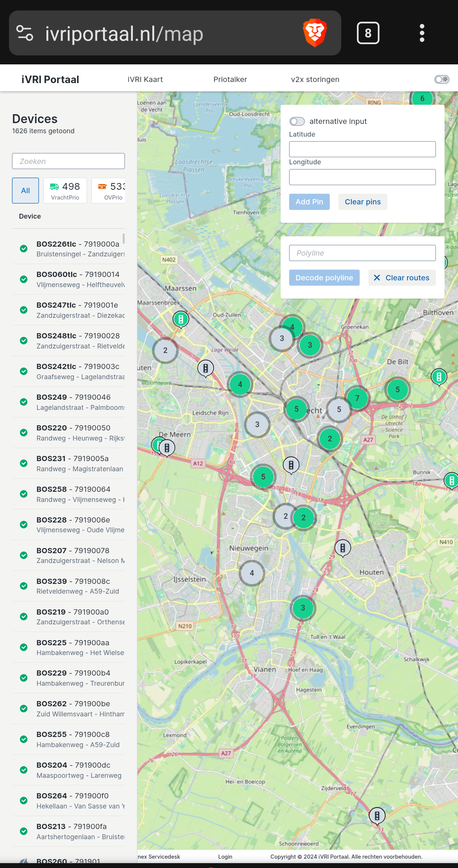
Task: Click into the Latitude input box
Action: (362, 149)
